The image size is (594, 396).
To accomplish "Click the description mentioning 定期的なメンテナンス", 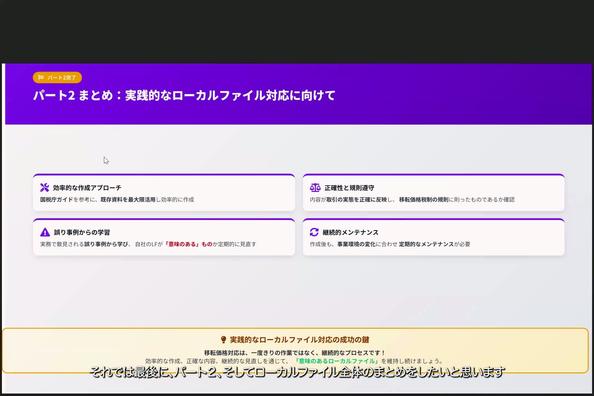I will point(390,244).
